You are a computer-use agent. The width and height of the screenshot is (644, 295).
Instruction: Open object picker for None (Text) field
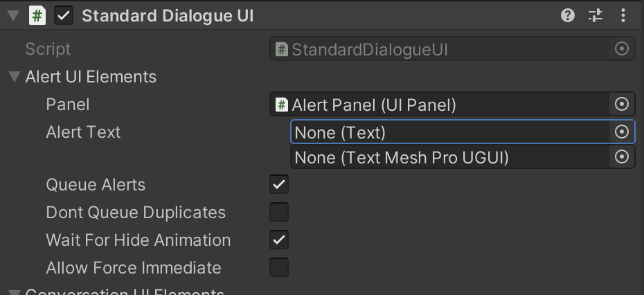click(621, 132)
